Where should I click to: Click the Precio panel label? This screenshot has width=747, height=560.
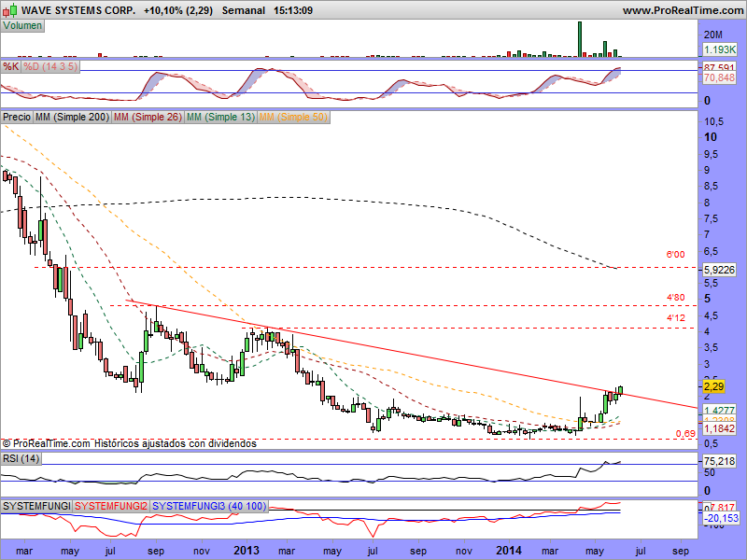tap(17, 117)
